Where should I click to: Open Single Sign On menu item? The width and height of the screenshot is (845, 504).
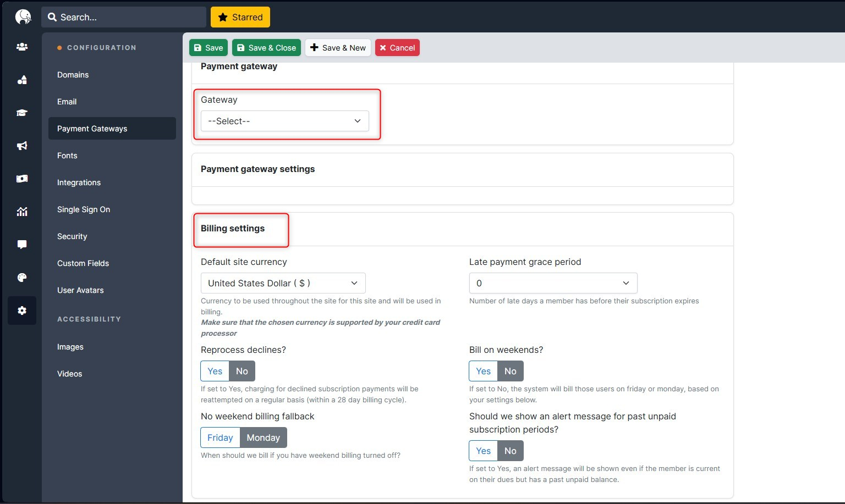[84, 209]
